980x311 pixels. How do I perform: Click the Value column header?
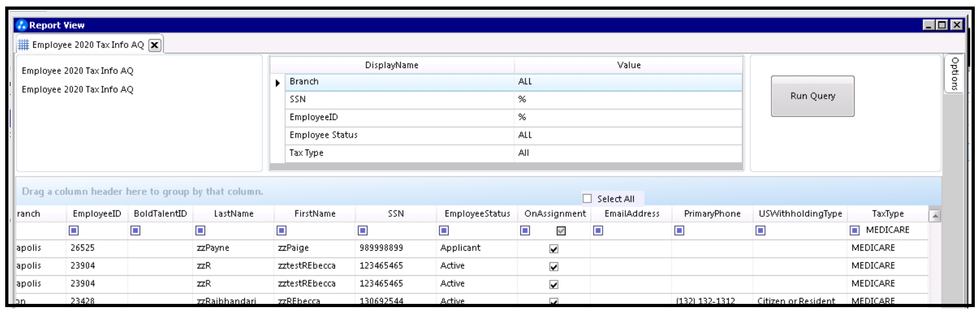[x=628, y=65]
